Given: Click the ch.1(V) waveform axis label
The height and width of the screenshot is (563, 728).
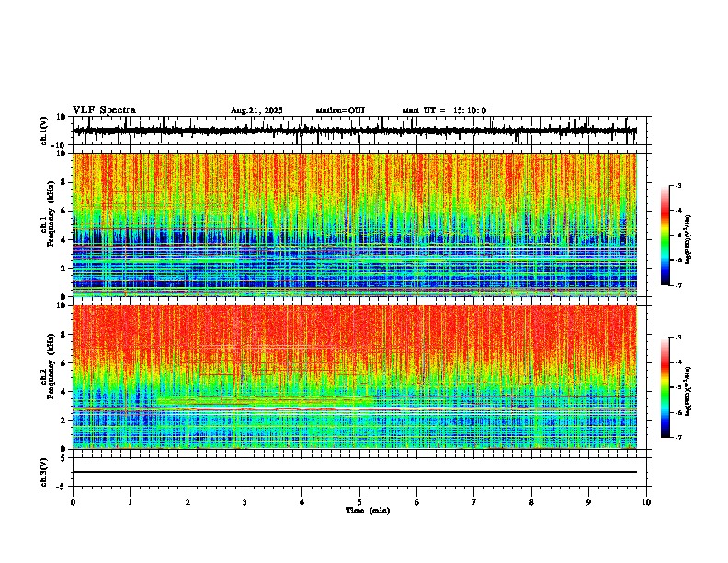Looking at the screenshot, I should (43, 131).
